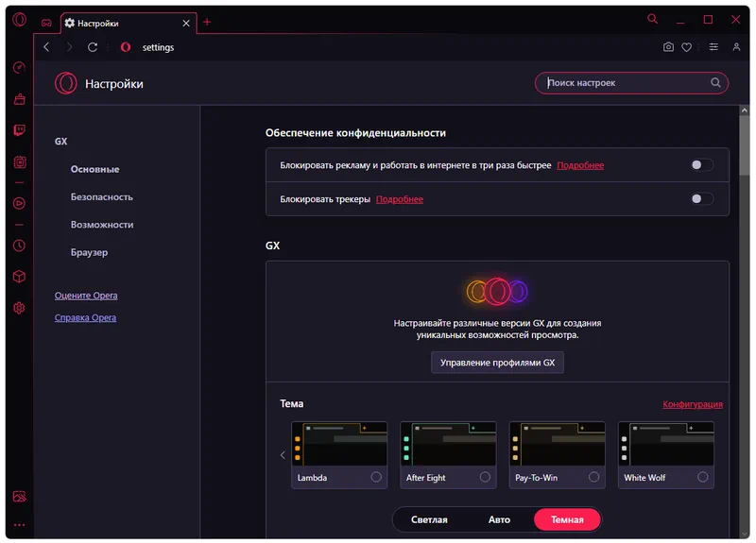Click Оцените Opera link
The image size is (756, 543).
point(86,296)
